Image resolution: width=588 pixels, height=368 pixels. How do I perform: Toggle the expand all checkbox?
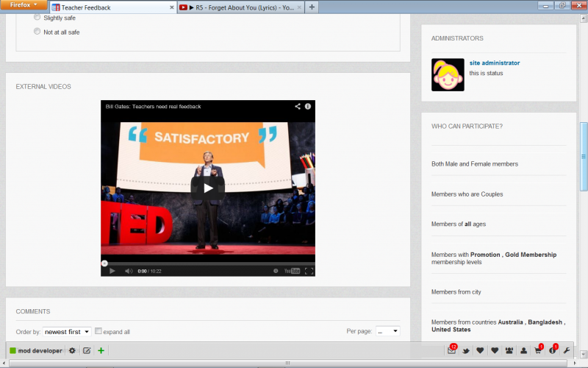[x=98, y=330]
